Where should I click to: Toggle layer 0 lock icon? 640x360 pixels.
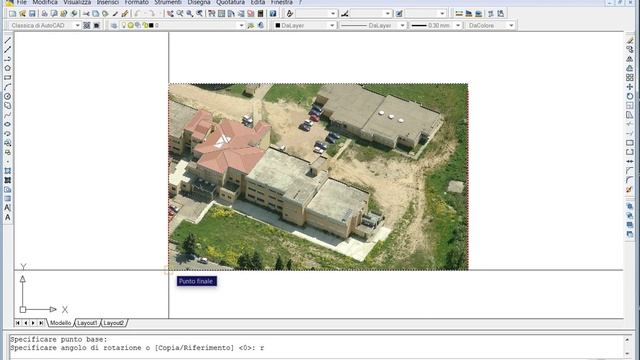(x=145, y=25)
